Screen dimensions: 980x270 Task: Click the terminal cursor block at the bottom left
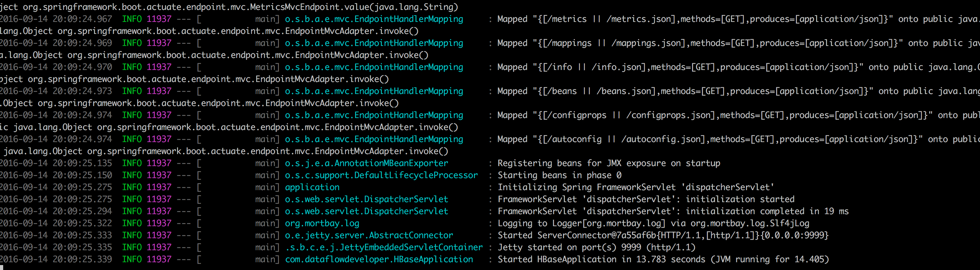click(1, 268)
